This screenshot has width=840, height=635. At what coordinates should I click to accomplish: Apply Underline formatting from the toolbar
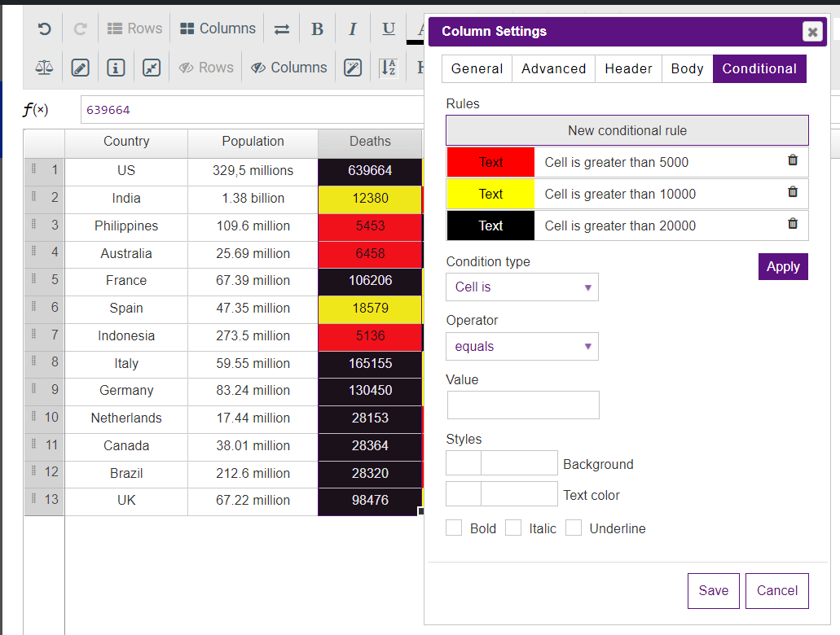tap(388, 28)
